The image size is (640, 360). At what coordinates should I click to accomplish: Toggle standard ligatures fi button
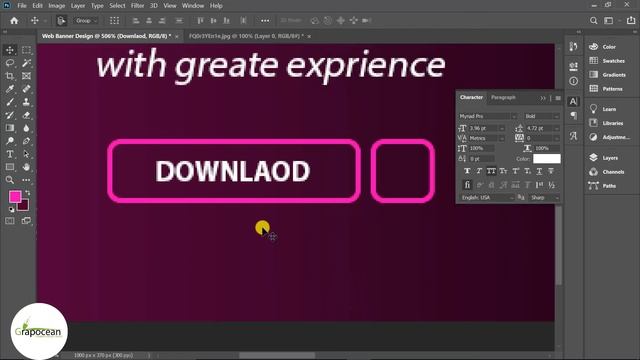click(467, 185)
